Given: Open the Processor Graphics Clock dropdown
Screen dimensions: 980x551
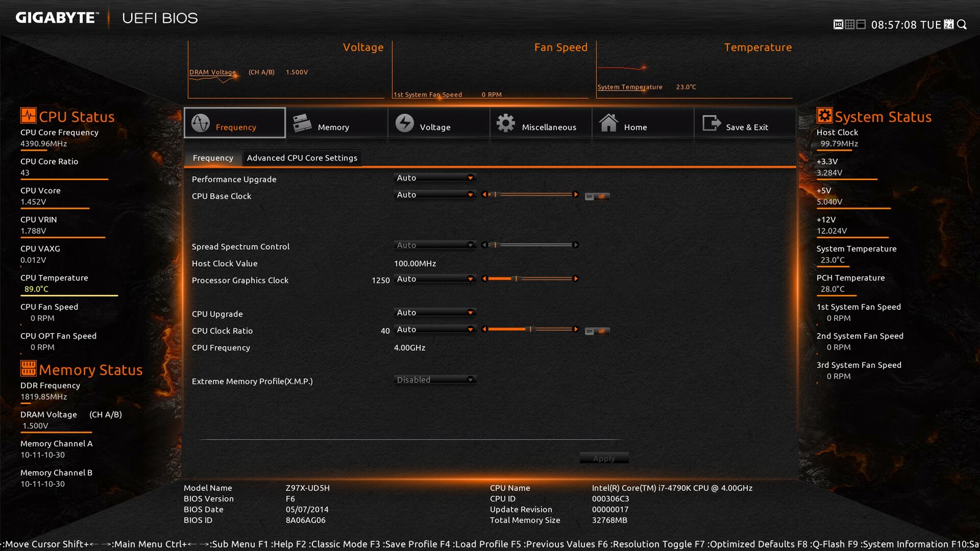Looking at the screenshot, I should point(434,279).
